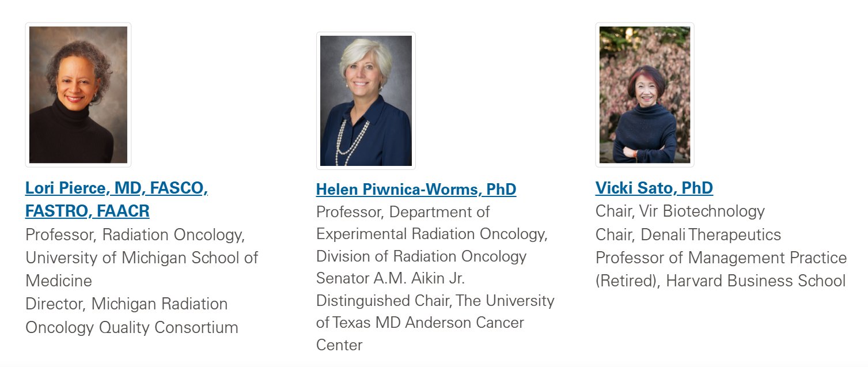Click the Chair, Denali Therapeutics text
The image size is (868, 367).
(688, 234)
